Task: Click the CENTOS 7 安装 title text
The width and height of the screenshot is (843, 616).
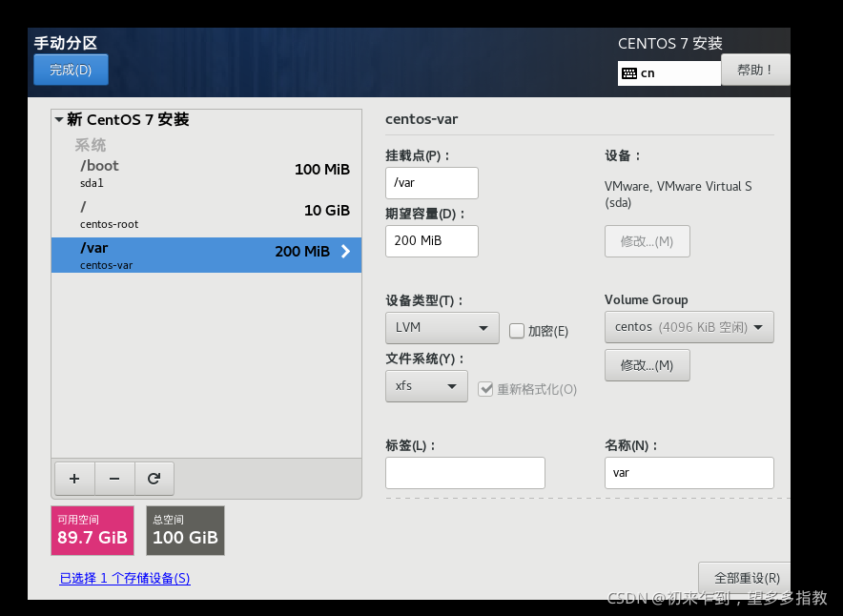Action: (x=669, y=44)
